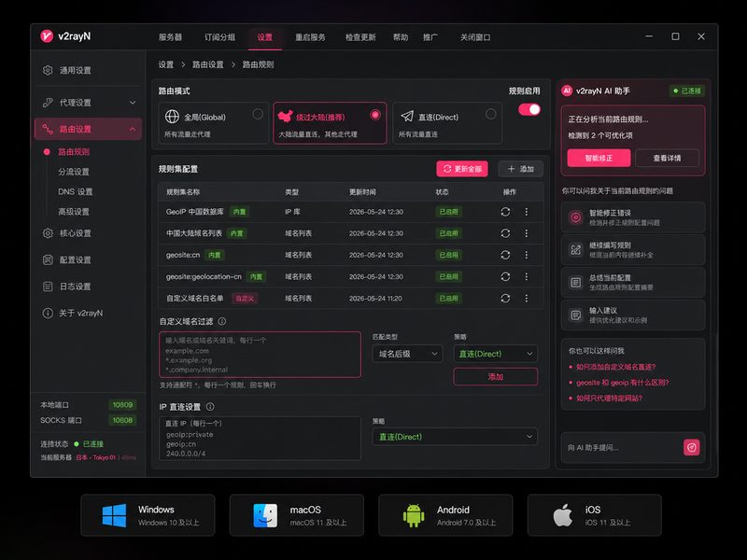Viewport: 747px width, 560px height.
Task: Click geosite 和 geoip 有什么区别? suggestion
Action: pyautogui.click(x=623, y=383)
